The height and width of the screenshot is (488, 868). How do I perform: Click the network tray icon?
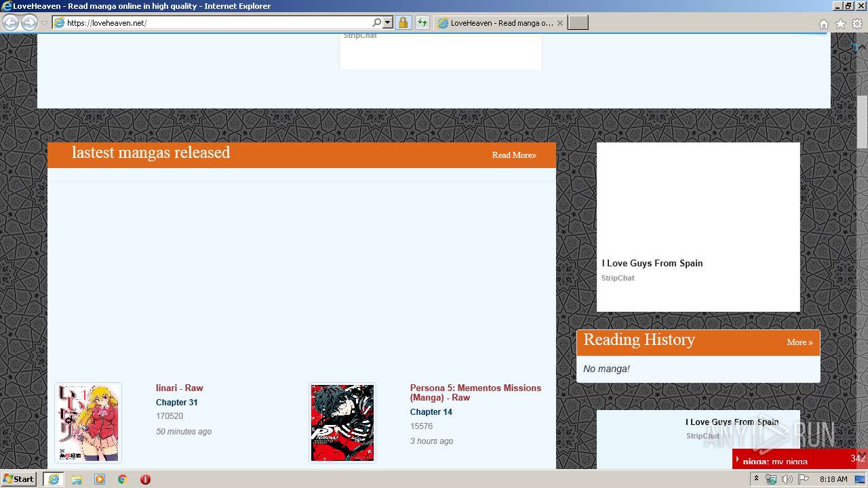pos(771,479)
